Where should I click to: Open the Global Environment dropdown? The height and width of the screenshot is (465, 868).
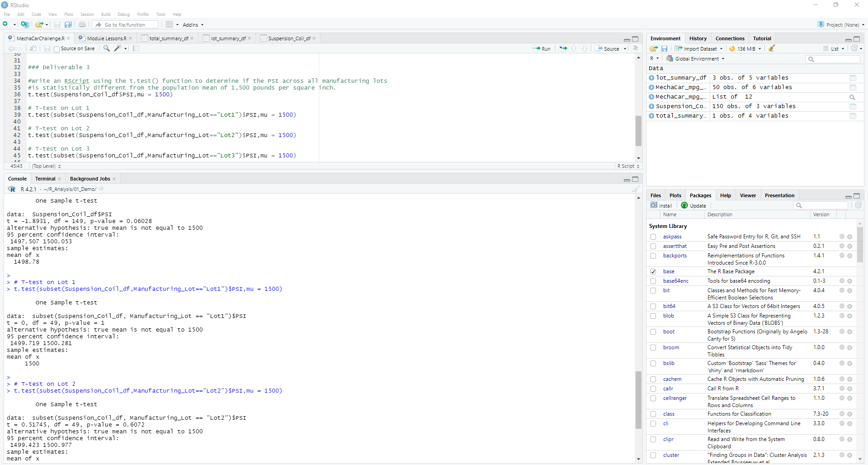coord(695,59)
